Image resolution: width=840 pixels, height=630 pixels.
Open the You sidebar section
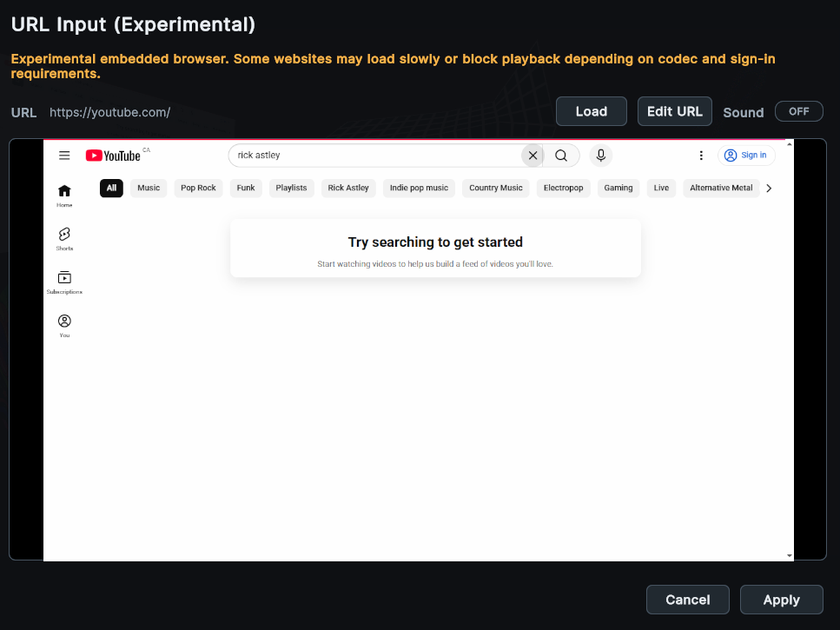pos(64,326)
